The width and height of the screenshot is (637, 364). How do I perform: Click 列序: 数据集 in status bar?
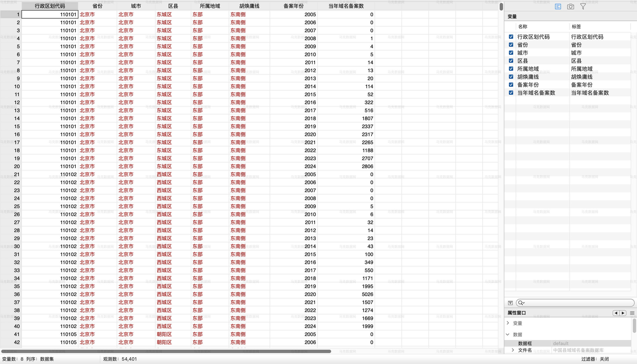click(x=40, y=359)
